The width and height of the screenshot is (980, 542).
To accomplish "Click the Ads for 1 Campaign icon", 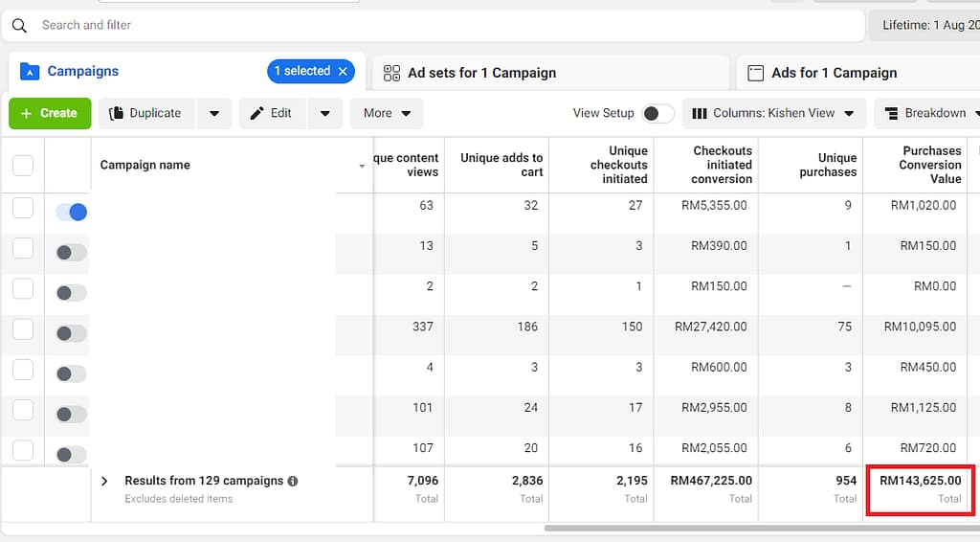I will pyautogui.click(x=755, y=73).
